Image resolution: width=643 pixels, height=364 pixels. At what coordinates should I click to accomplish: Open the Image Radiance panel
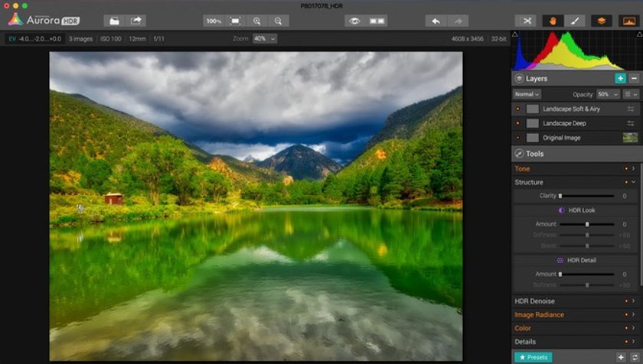[x=539, y=314]
